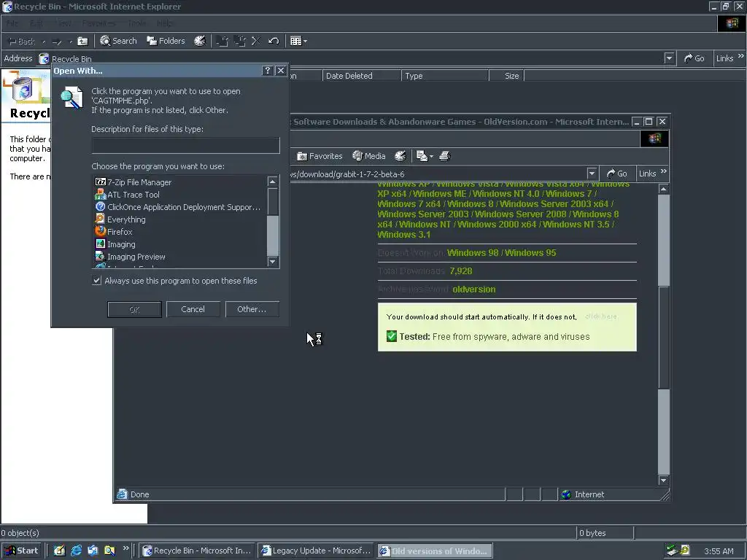Click the OldVersion page scrollbar down arrow
Image resolution: width=747 pixels, height=560 pixels.
tap(664, 481)
